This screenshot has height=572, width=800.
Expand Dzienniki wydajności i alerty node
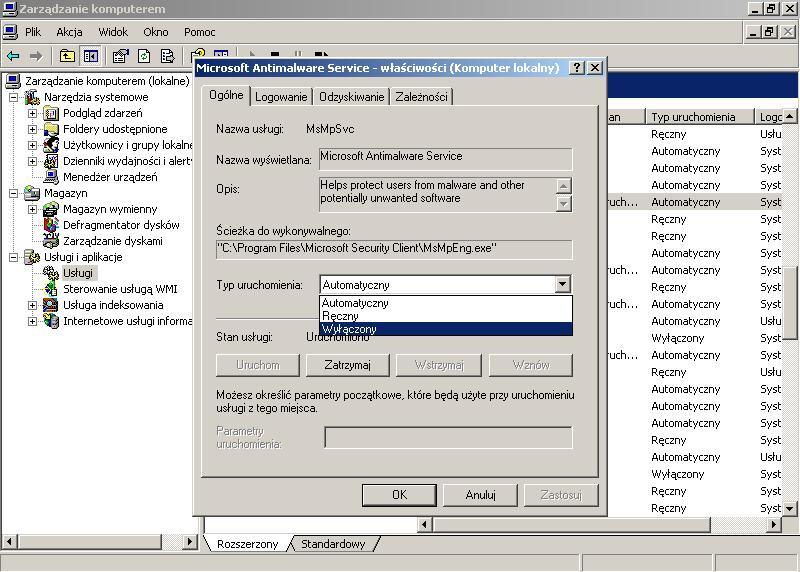pyautogui.click(x=33, y=161)
